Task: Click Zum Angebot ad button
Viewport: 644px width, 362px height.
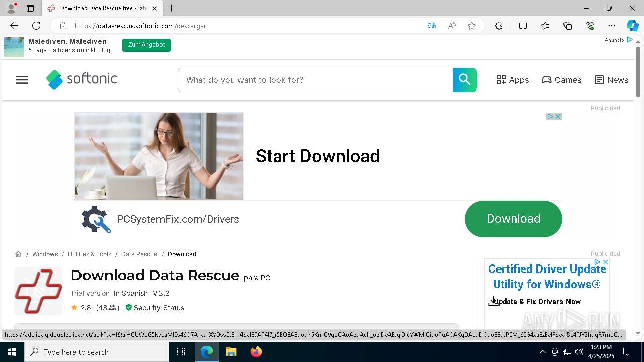Action: pos(146,45)
